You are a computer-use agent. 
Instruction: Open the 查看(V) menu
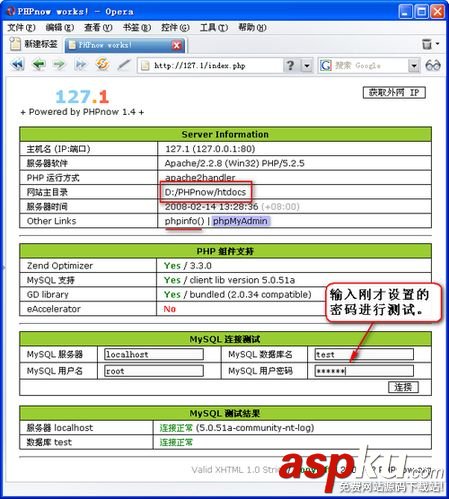pyautogui.click(x=98, y=28)
